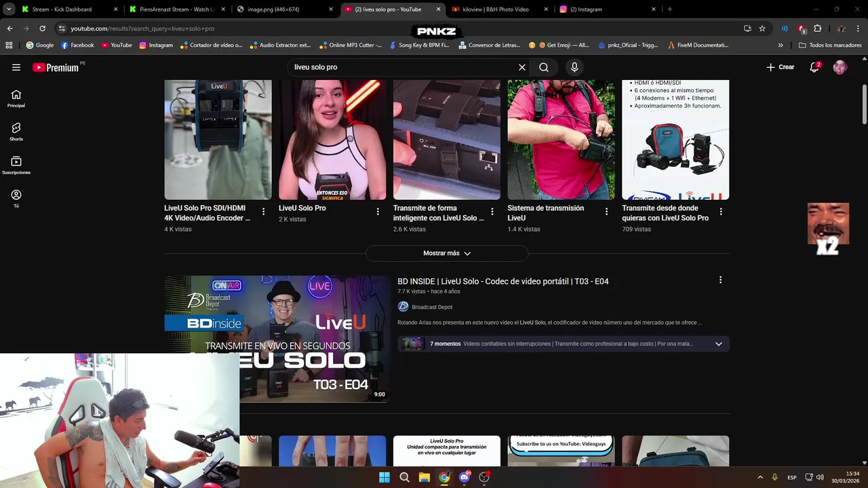868x488 pixels.
Task: Go to the YouTube Premium home logo
Action: coord(56,67)
